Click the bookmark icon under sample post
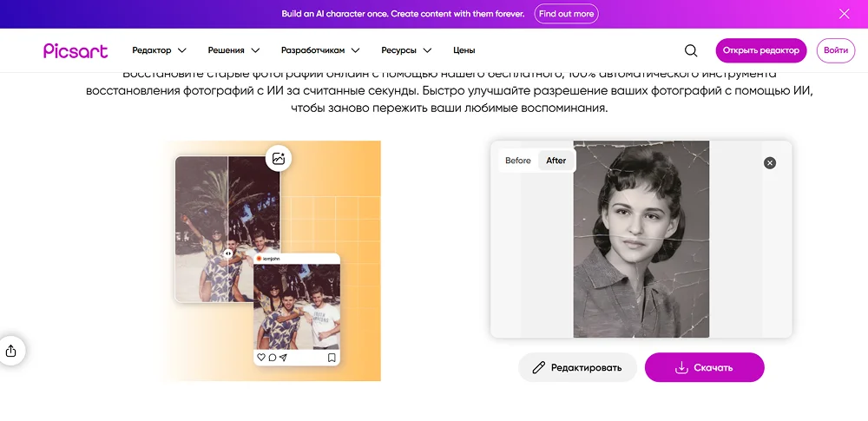The image size is (868, 421). click(332, 357)
